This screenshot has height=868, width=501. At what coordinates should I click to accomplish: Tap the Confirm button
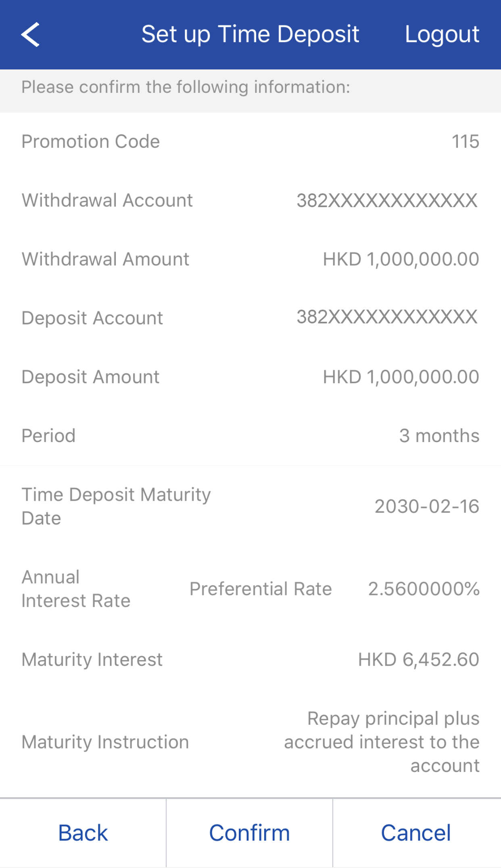click(x=249, y=833)
